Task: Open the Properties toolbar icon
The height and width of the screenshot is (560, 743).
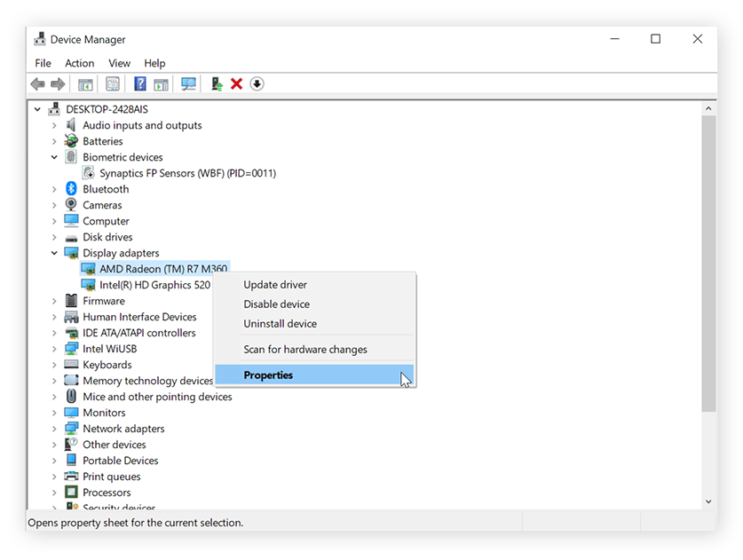Action: [x=113, y=84]
